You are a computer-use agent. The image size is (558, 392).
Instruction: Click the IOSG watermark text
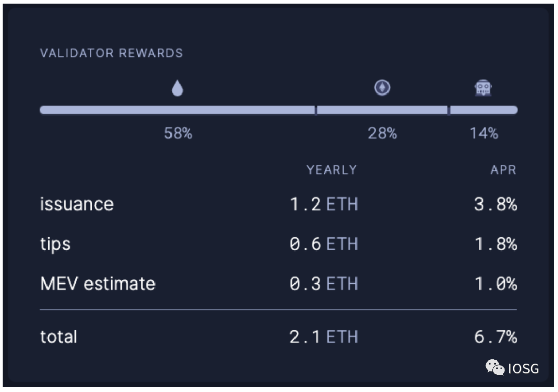pyautogui.click(x=523, y=369)
